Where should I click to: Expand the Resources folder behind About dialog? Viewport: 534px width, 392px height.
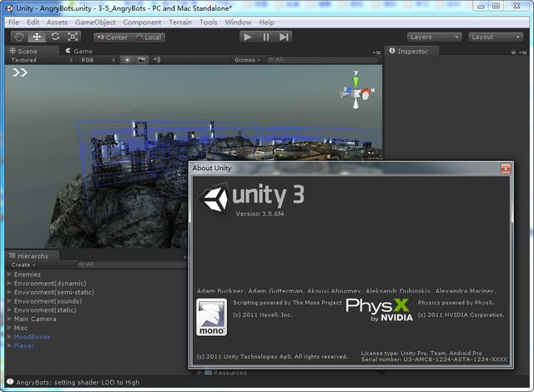point(200,373)
